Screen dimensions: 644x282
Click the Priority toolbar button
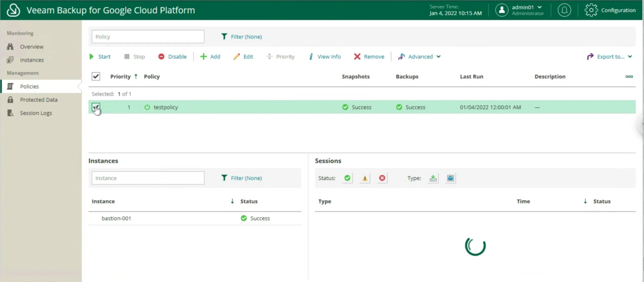(x=280, y=57)
